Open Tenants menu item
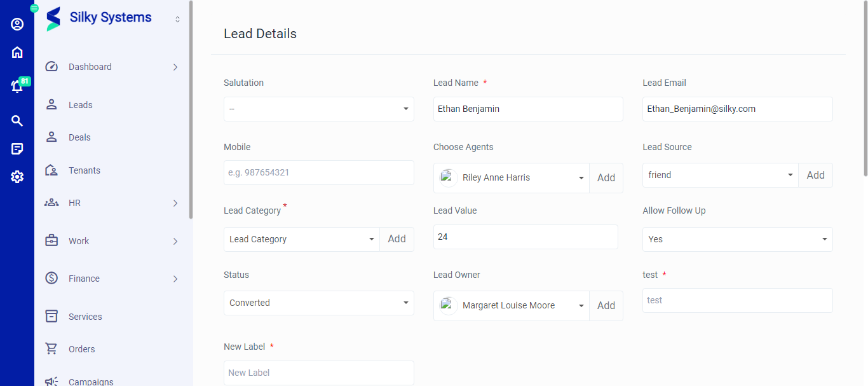The height and width of the screenshot is (386, 868). pyautogui.click(x=85, y=170)
